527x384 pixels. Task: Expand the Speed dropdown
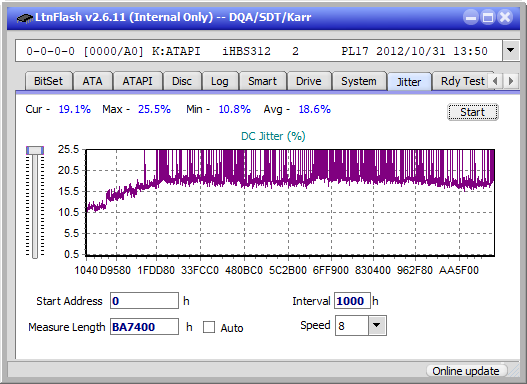pos(377,325)
